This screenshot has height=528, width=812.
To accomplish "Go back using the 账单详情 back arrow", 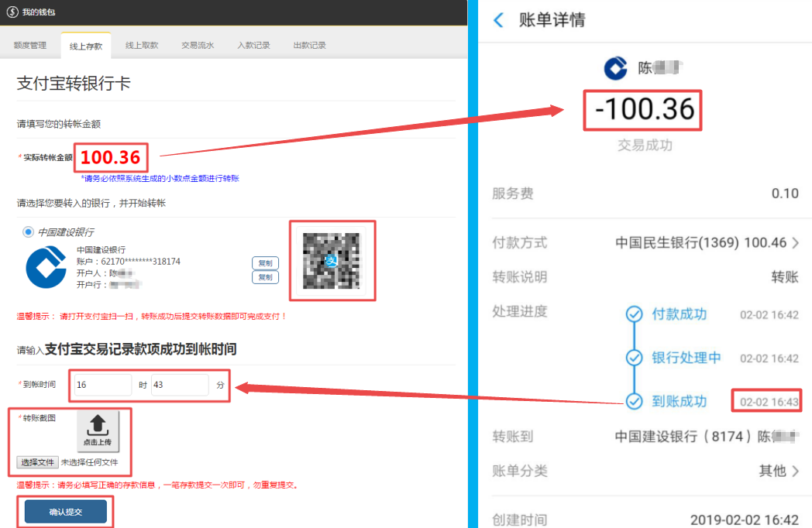I will (x=498, y=19).
